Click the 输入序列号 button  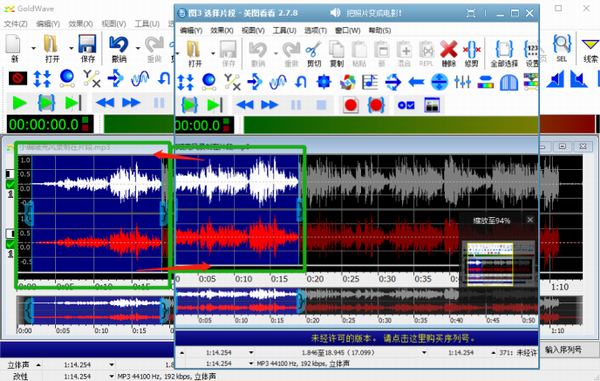[x=563, y=349]
